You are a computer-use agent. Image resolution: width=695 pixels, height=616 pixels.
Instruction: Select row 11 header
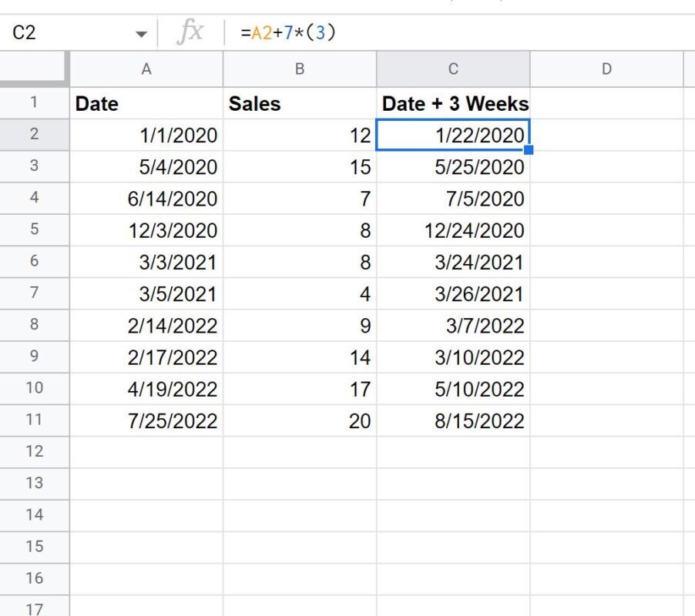(x=34, y=420)
